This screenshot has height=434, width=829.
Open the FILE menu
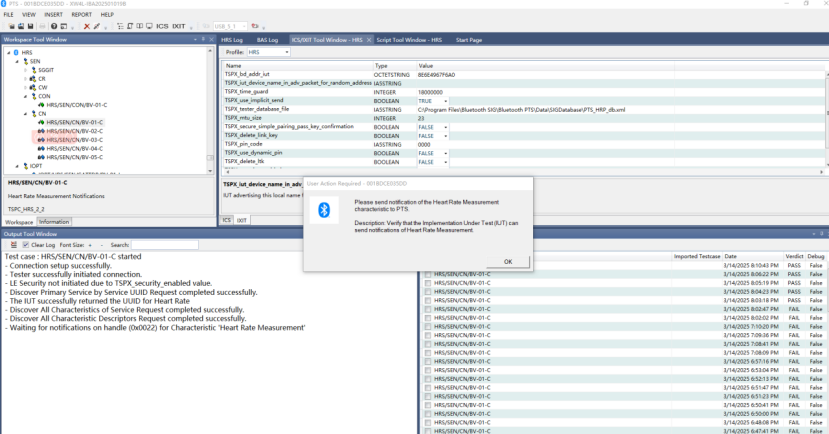point(8,15)
